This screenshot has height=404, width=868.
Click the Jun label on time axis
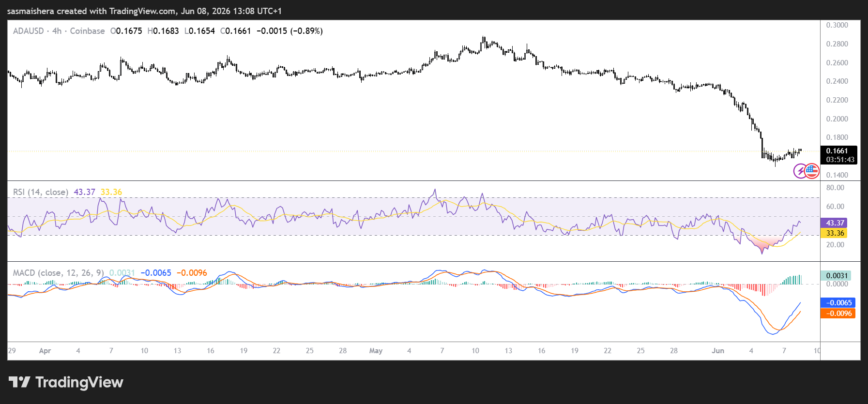[x=718, y=351]
